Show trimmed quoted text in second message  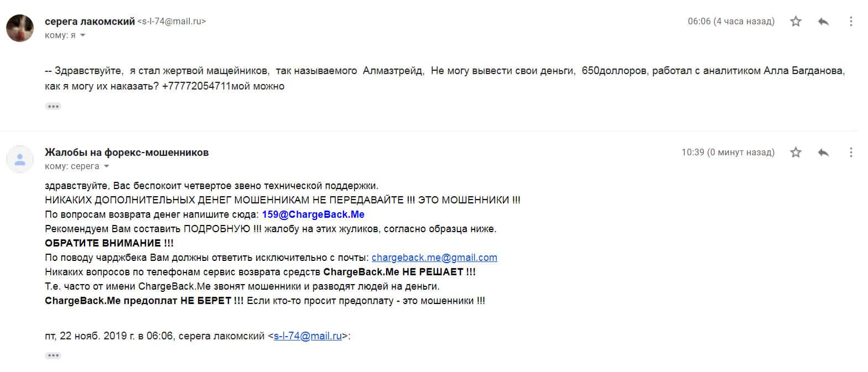point(53,355)
